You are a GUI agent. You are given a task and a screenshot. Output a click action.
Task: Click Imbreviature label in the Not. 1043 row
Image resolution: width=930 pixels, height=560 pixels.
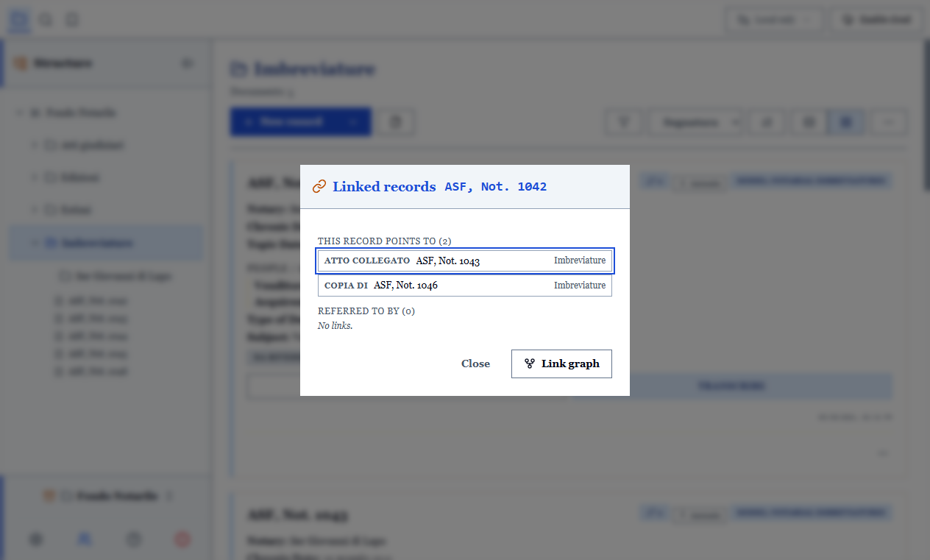pos(580,260)
